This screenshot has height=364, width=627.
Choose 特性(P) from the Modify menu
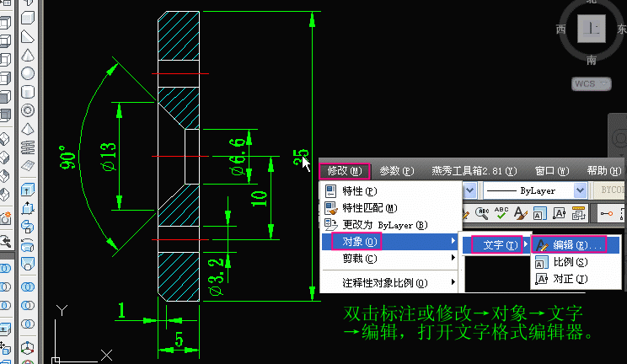pyautogui.click(x=390, y=191)
